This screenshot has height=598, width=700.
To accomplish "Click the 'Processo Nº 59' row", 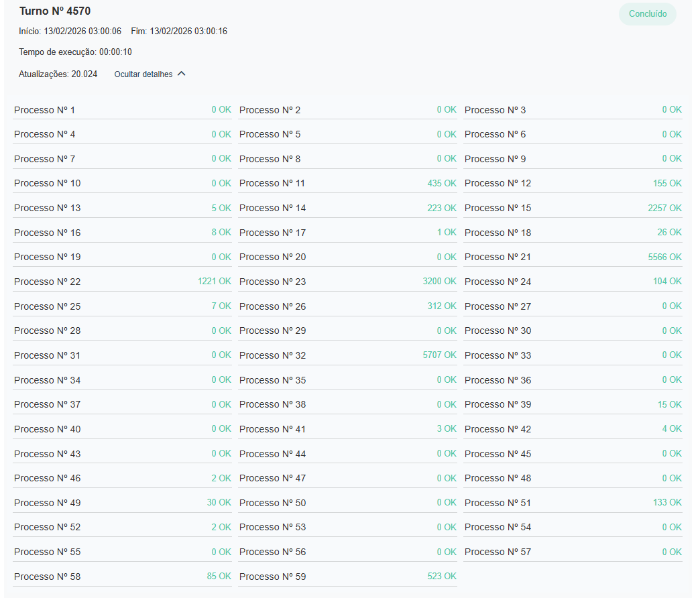I will (x=272, y=577).
